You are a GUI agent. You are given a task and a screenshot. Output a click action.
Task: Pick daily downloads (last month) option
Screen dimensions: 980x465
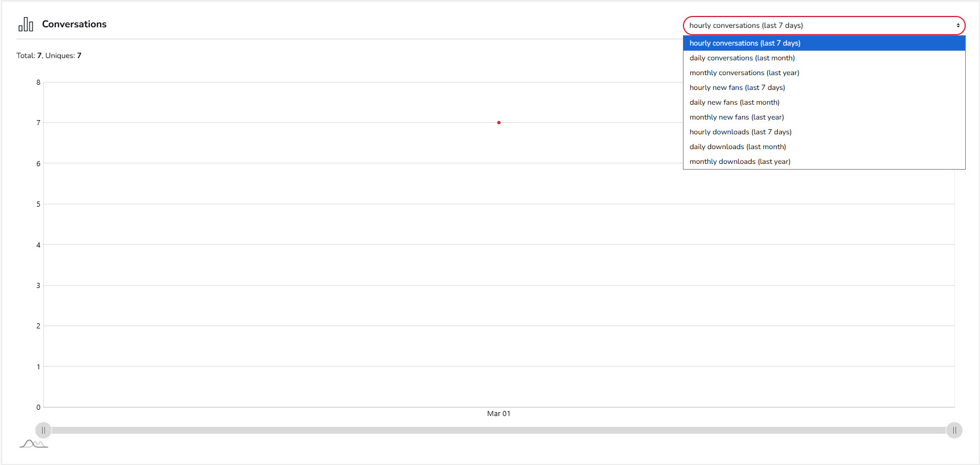click(x=738, y=147)
